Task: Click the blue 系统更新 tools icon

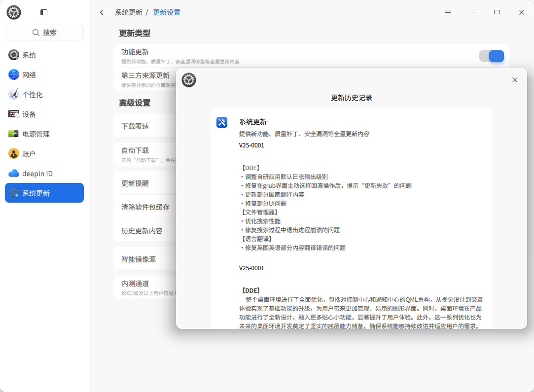Action: (x=222, y=122)
